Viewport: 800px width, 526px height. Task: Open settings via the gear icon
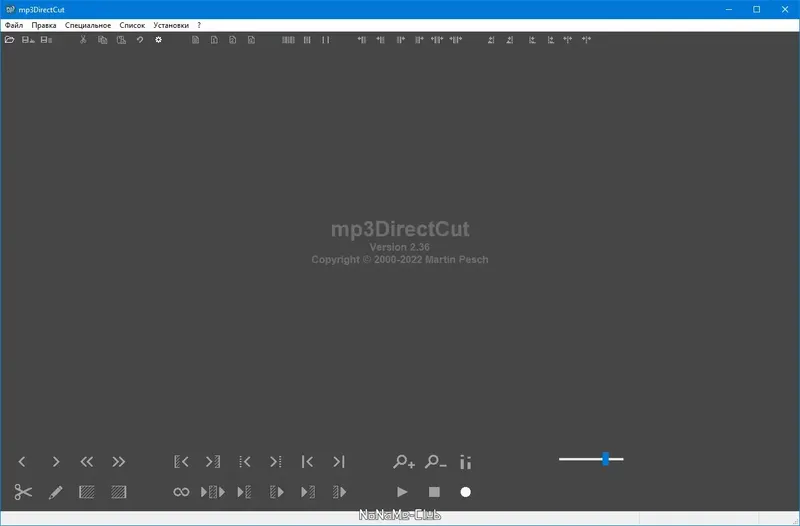coord(159,40)
